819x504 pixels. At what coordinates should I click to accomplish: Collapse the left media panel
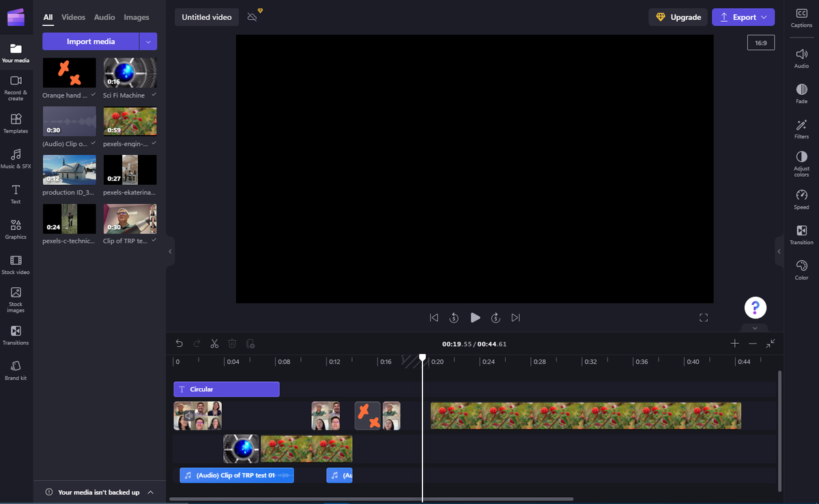click(x=171, y=252)
